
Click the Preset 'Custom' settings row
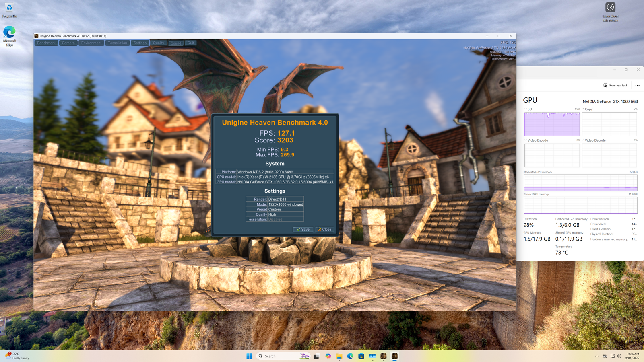275,209
